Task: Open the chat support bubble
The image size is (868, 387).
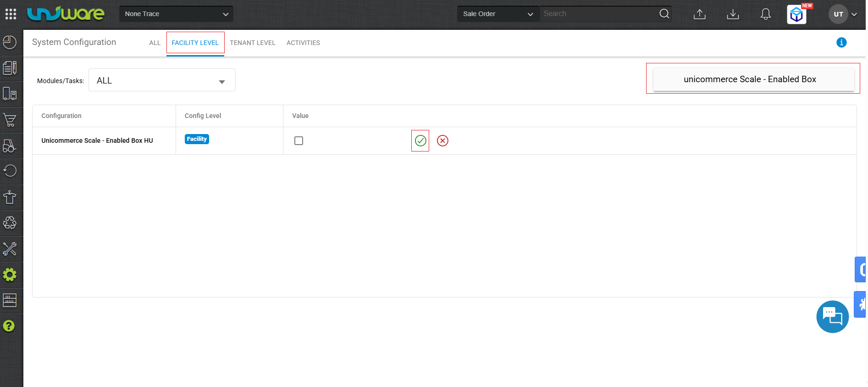Action: click(x=833, y=317)
